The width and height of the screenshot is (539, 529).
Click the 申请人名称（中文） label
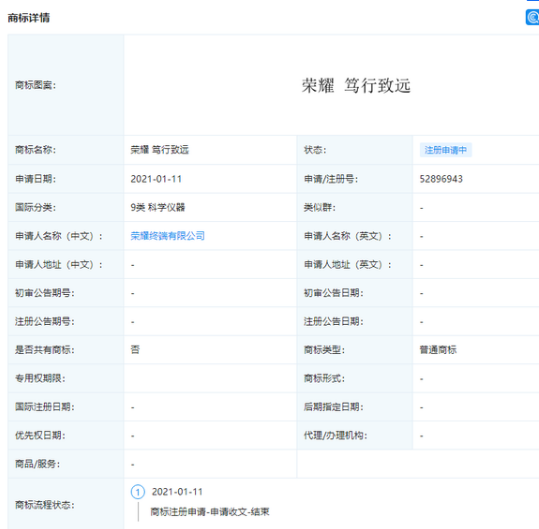[x=59, y=236]
